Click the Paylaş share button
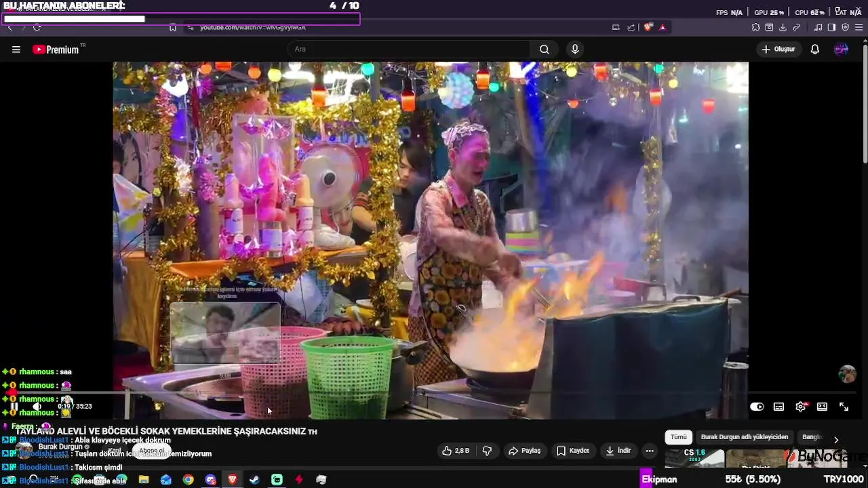868x488 pixels. 524,451
